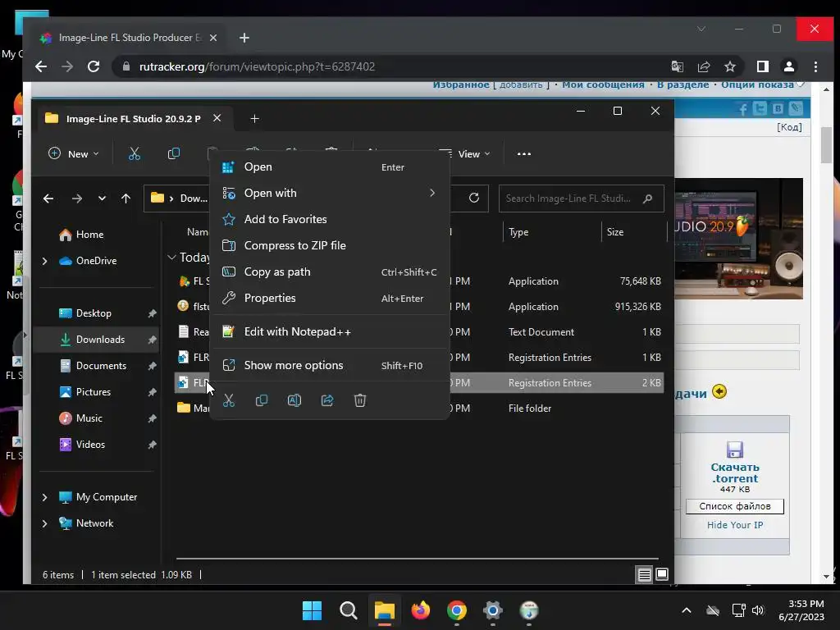Click the Cut scissors icon in Explorer toolbar
This screenshot has height=630, width=840.
point(135,153)
